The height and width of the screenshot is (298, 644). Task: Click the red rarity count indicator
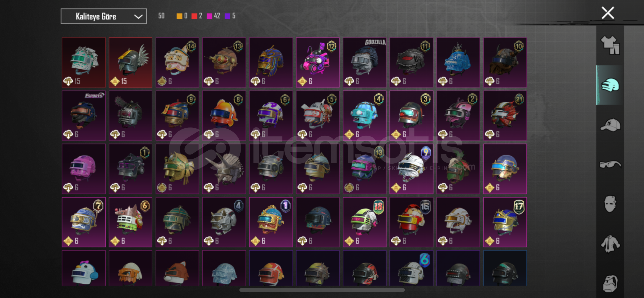coord(197,16)
